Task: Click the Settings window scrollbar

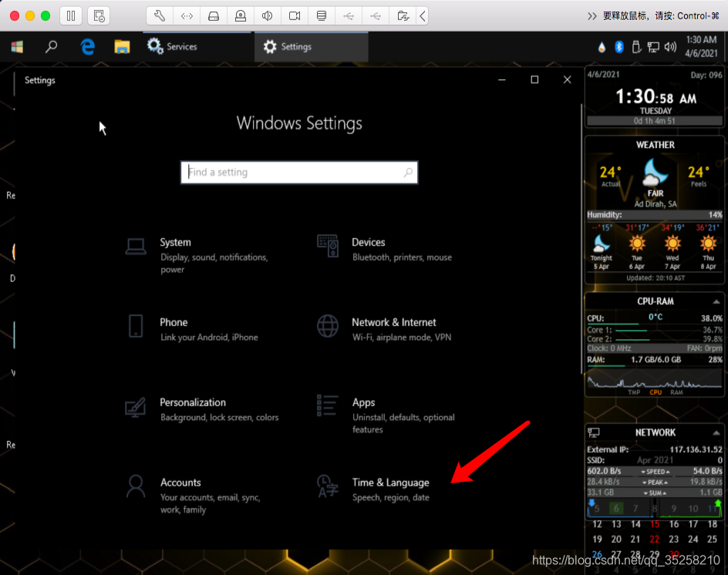Action: point(581,239)
